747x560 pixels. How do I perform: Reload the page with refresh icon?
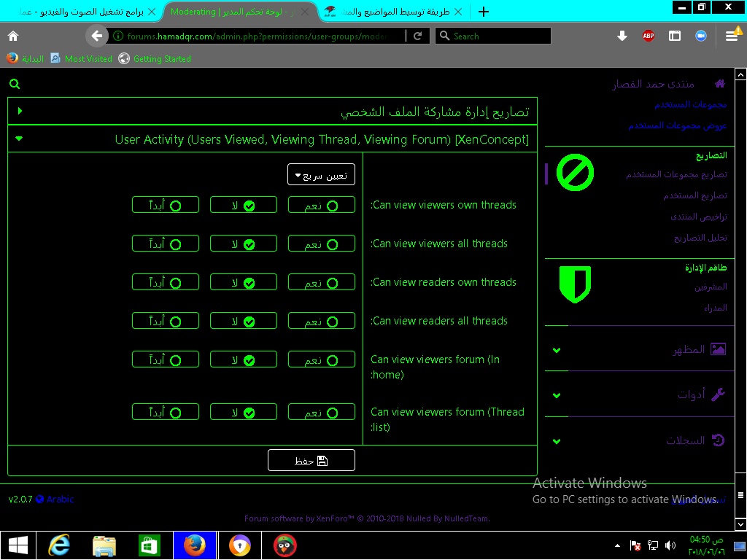(418, 36)
